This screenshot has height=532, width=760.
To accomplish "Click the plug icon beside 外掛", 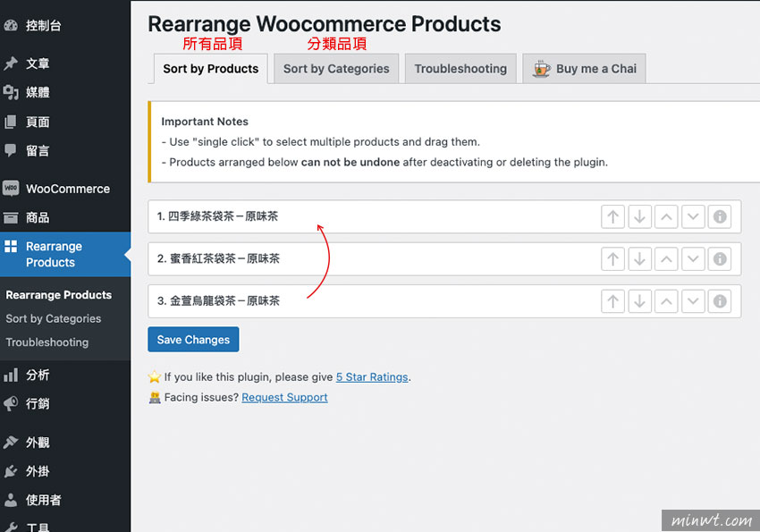I will (11, 471).
